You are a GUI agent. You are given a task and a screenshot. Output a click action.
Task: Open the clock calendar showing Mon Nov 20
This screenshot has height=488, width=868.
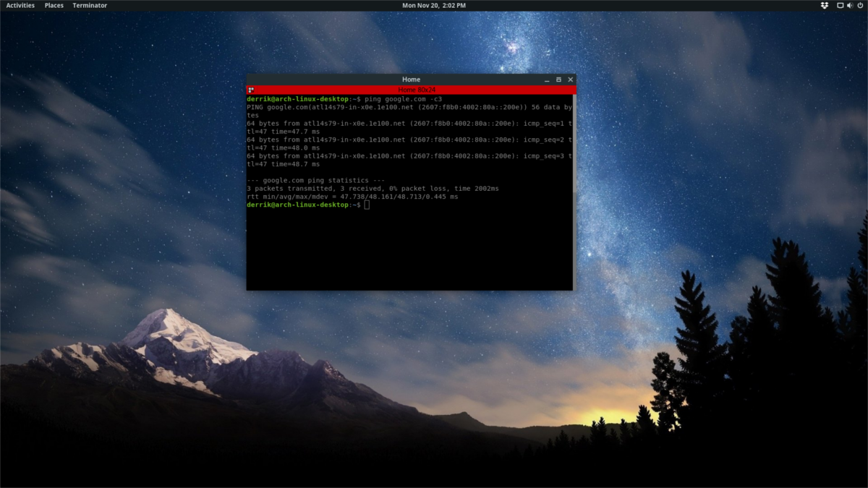434,5
